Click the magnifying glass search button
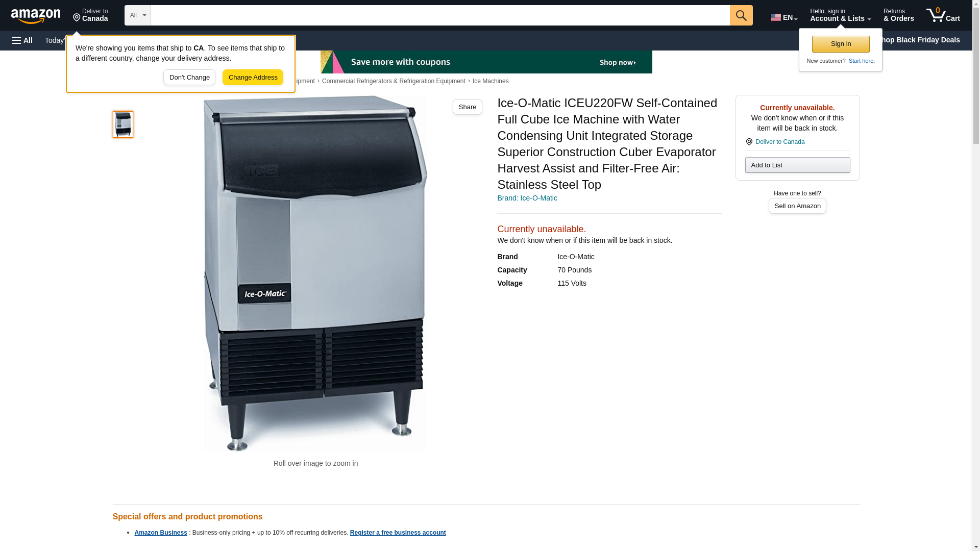 coord(741,15)
